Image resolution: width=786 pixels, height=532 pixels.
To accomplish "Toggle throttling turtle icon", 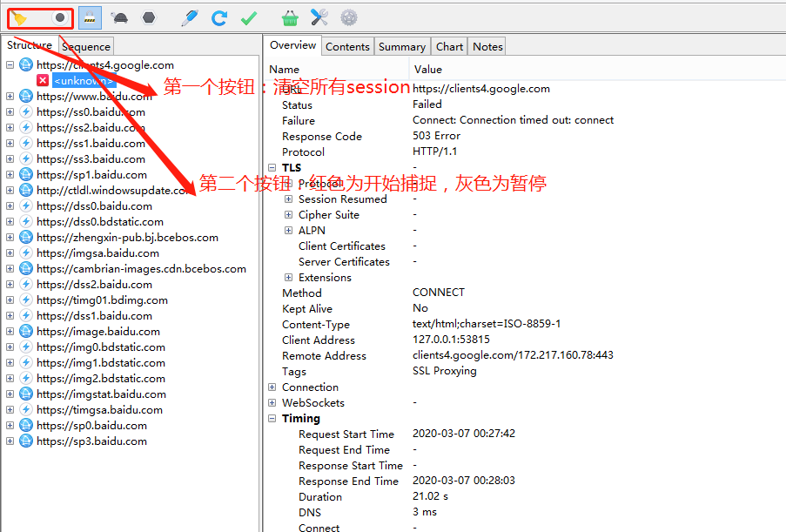I will pos(119,18).
